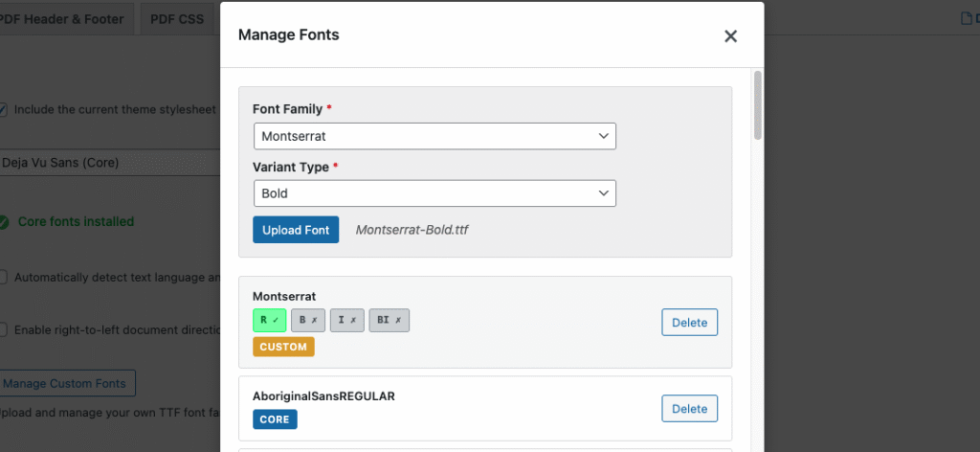
Task: Delete the AboriginalSansREGULAR font
Action: point(689,409)
